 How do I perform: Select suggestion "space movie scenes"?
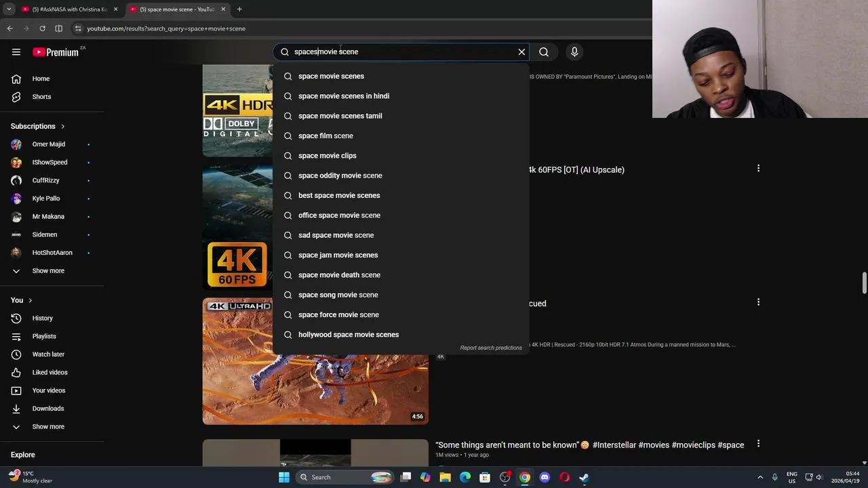pyautogui.click(x=401, y=76)
